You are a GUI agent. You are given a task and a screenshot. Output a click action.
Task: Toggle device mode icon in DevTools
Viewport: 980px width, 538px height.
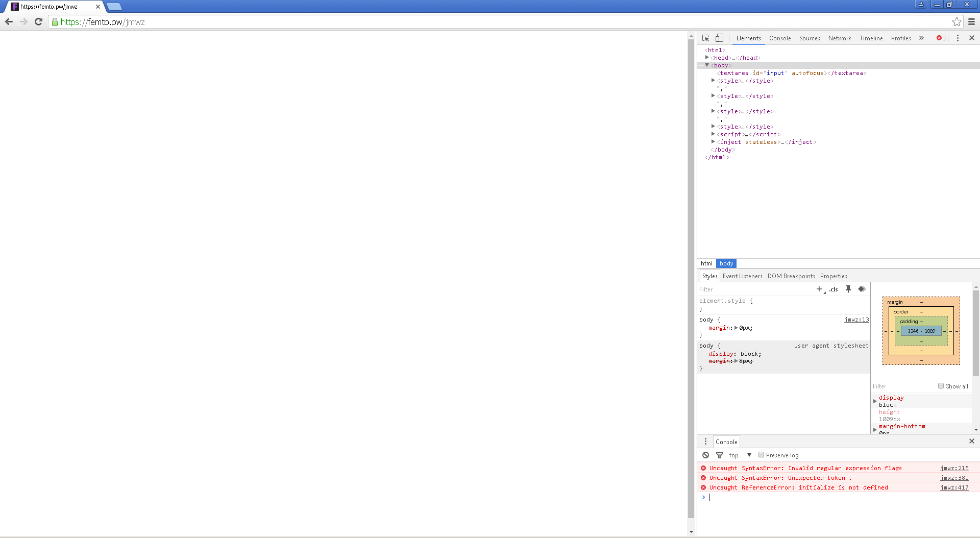pyautogui.click(x=719, y=38)
